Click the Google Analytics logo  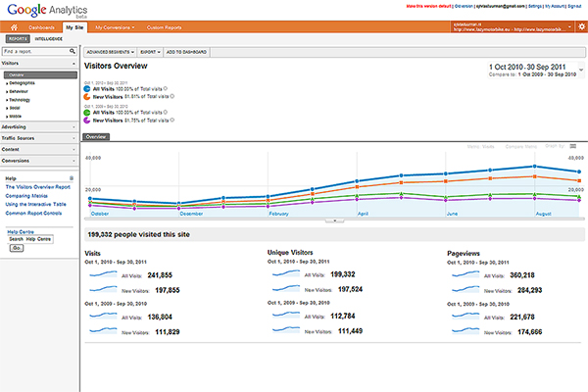pos(47,10)
